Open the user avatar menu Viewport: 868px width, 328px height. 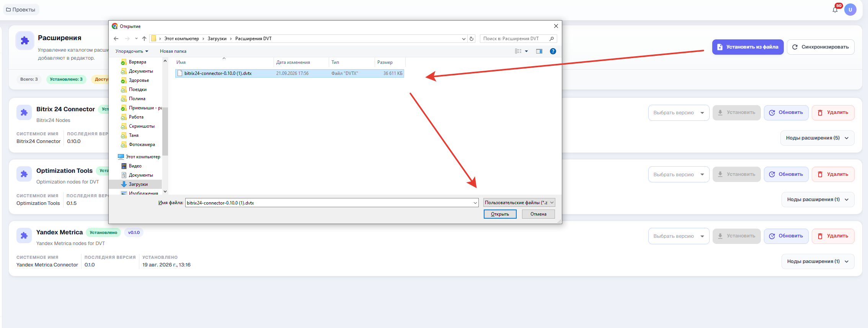(850, 10)
